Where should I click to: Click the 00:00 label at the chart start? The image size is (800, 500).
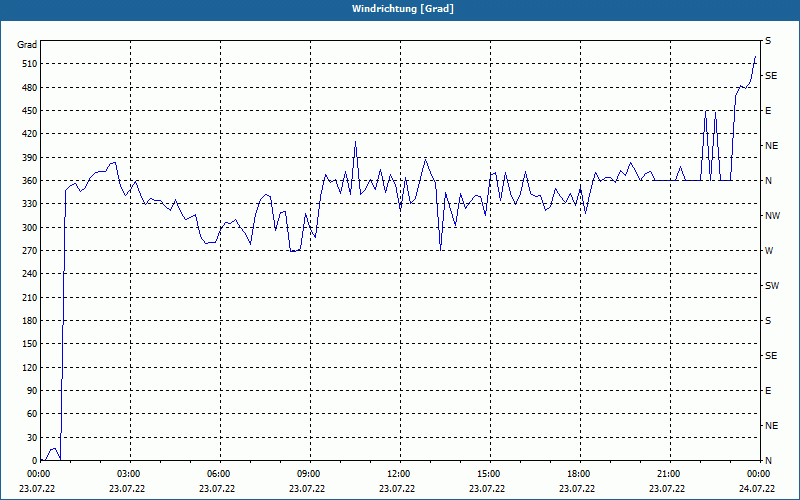[x=37, y=474]
